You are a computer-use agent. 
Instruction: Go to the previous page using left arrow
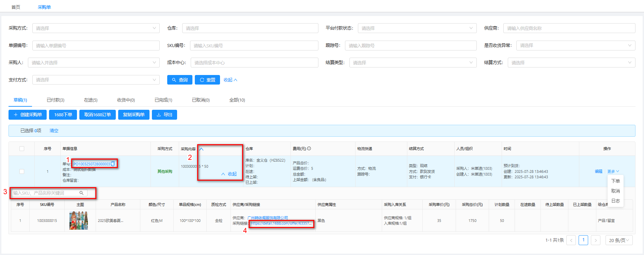tap(571, 240)
